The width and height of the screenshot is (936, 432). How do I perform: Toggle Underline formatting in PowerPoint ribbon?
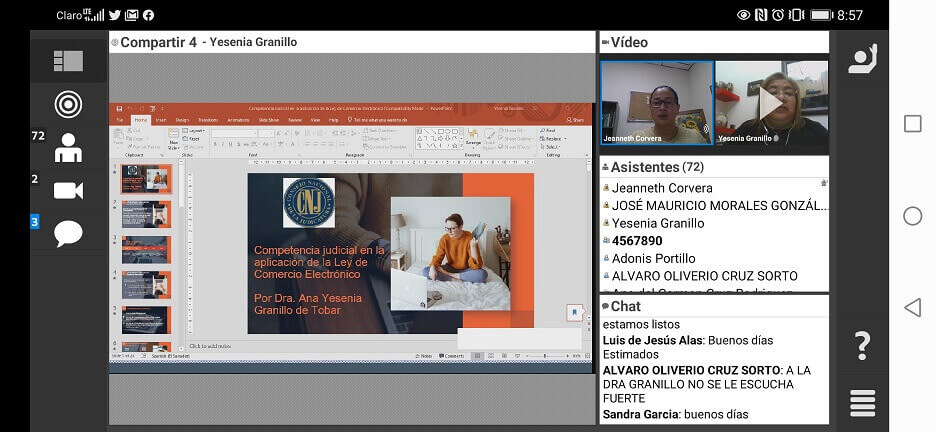click(x=230, y=144)
